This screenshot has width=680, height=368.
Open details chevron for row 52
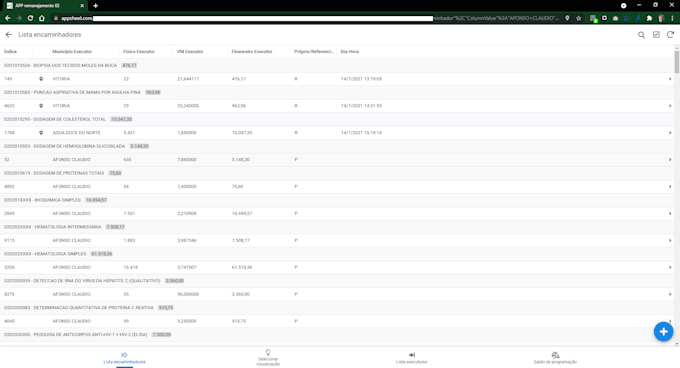(670, 160)
